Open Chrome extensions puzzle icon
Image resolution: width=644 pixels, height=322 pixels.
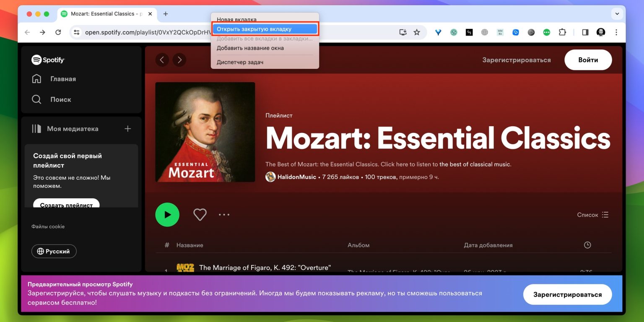click(x=562, y=32)
